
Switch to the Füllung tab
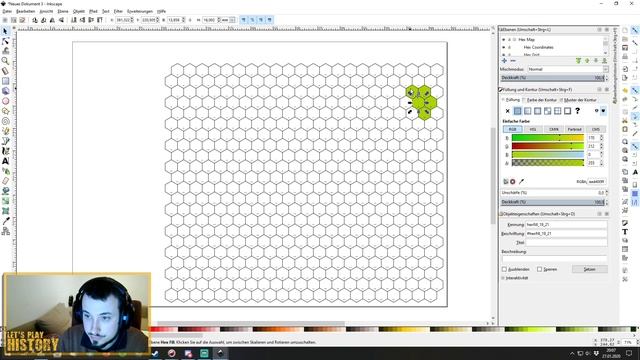pyautogui.click(x=511, y=100)
